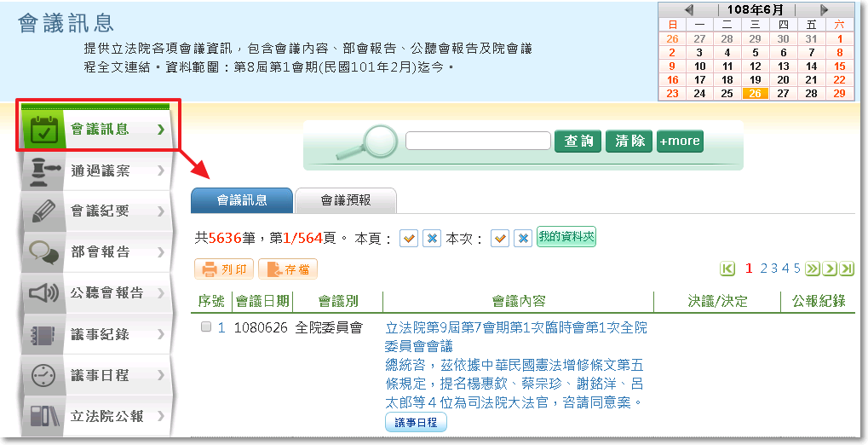Skip forward several pages with double-arrow icon

coord(813,269)
